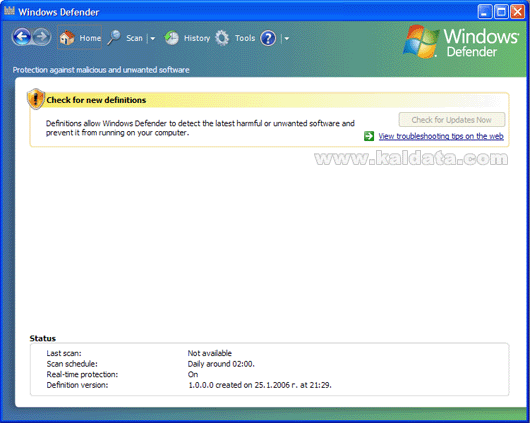Image resolution: width=530 pixels, height=423 pixels.
Task: Click the Real-time protection 'On' value
Action: pyautogui.click(x=193, y=374)
